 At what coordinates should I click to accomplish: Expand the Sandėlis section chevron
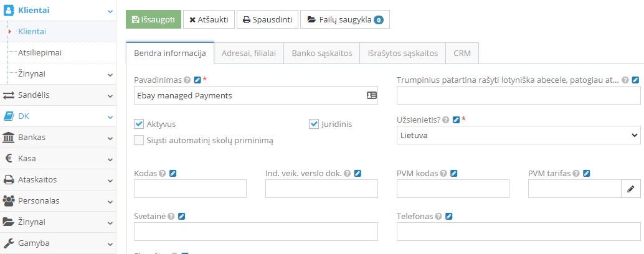pos(110,96)
